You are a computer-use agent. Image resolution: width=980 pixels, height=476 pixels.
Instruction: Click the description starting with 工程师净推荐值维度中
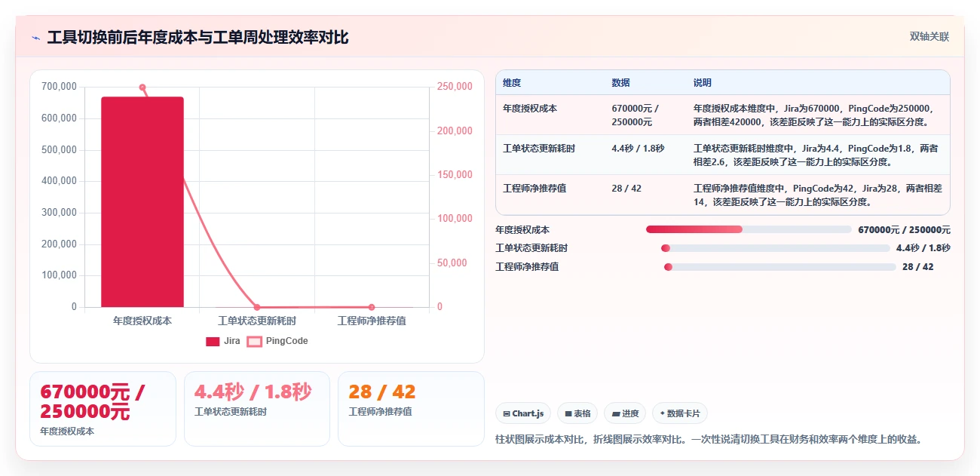click(817, 195)
